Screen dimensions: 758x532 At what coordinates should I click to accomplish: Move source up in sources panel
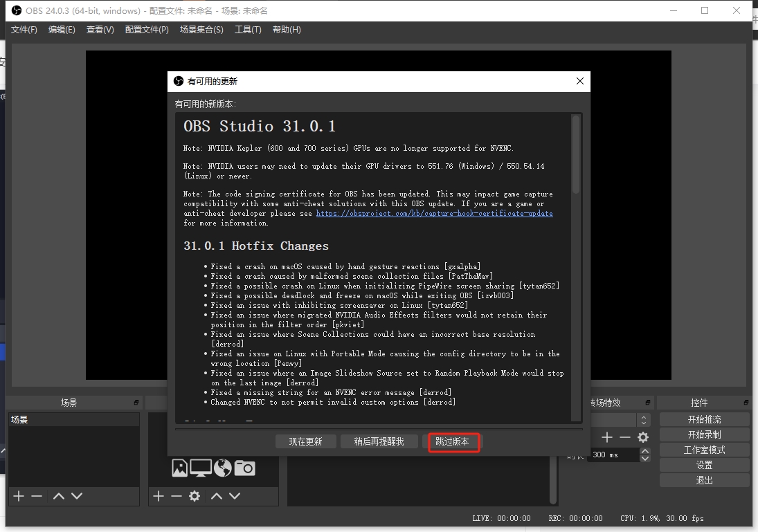pyautogui.click(x=217, y=496)
